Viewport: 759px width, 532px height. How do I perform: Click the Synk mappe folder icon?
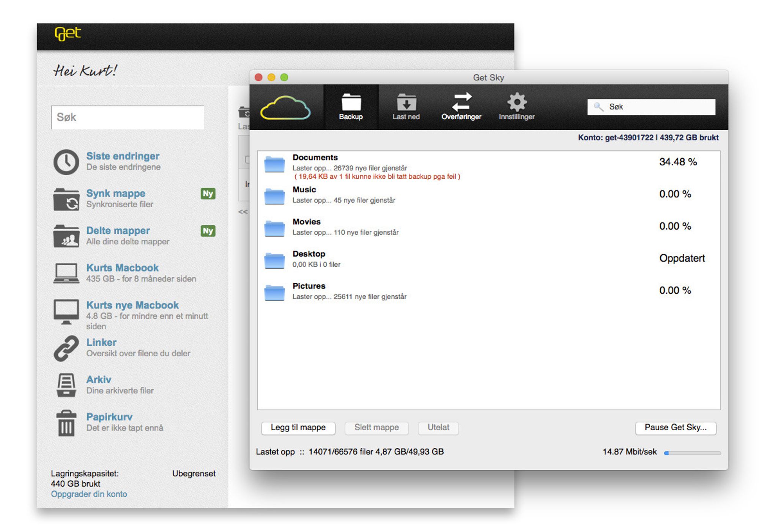pyautogui.click(x=66, y=199)
